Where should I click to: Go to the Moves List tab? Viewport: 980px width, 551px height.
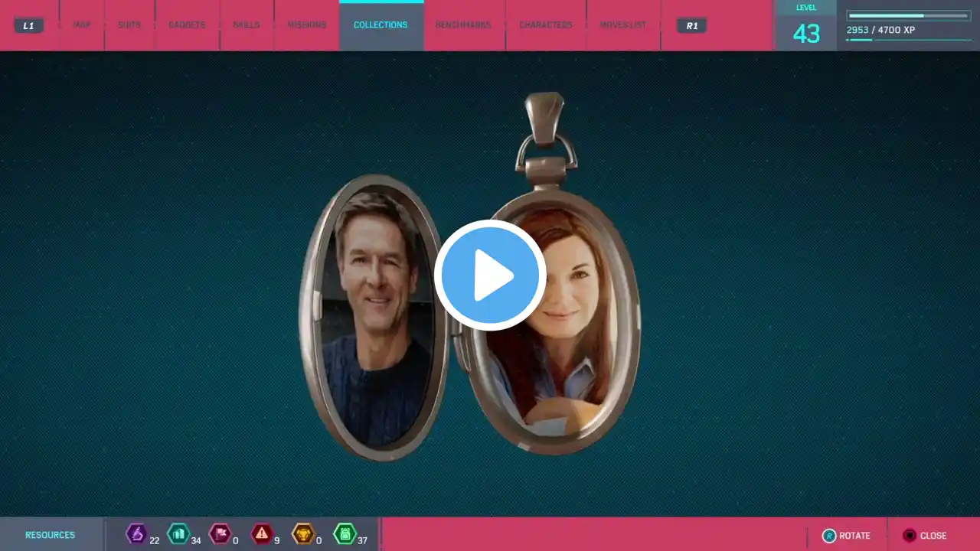pos(623,25)
